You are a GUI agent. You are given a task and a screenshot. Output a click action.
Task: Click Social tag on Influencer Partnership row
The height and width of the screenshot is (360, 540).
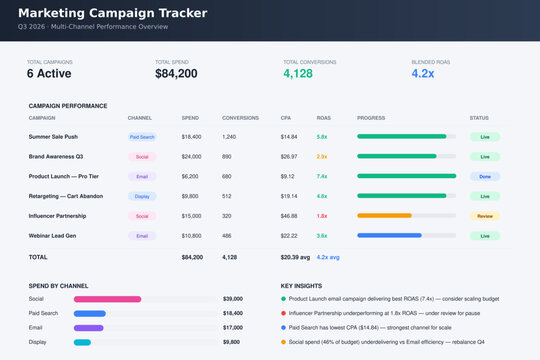[x=142, y=216]
